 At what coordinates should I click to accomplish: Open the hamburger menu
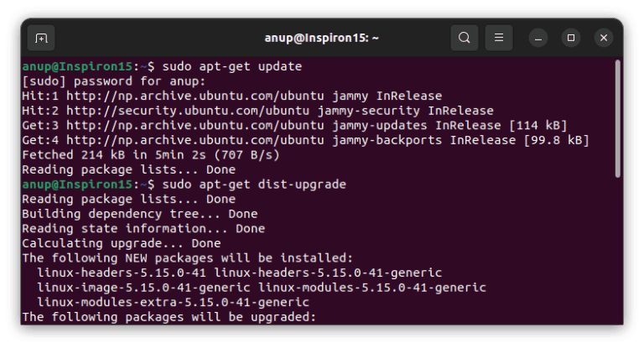click(499, 38)
